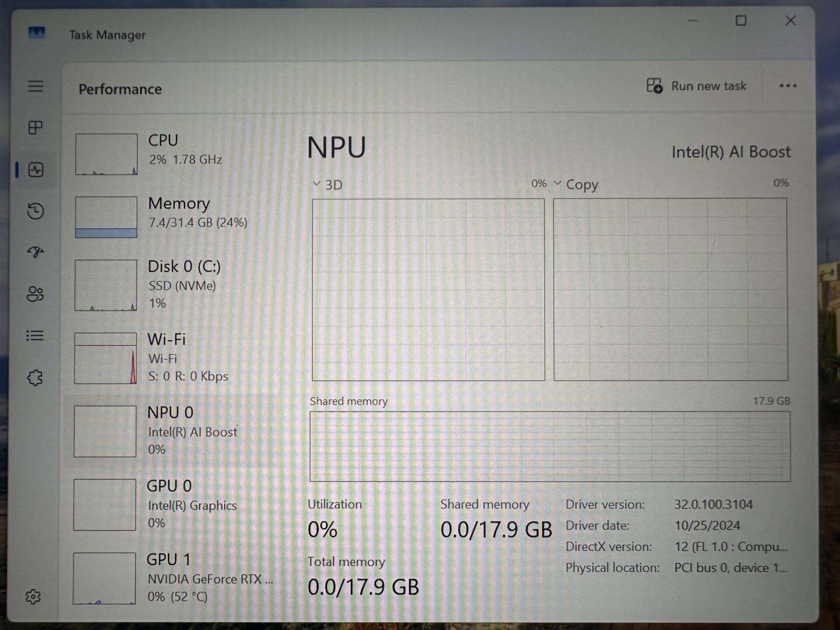840x630 pixels.
Task: Open the App history sidebar icon
Action: tap(35, 211)
